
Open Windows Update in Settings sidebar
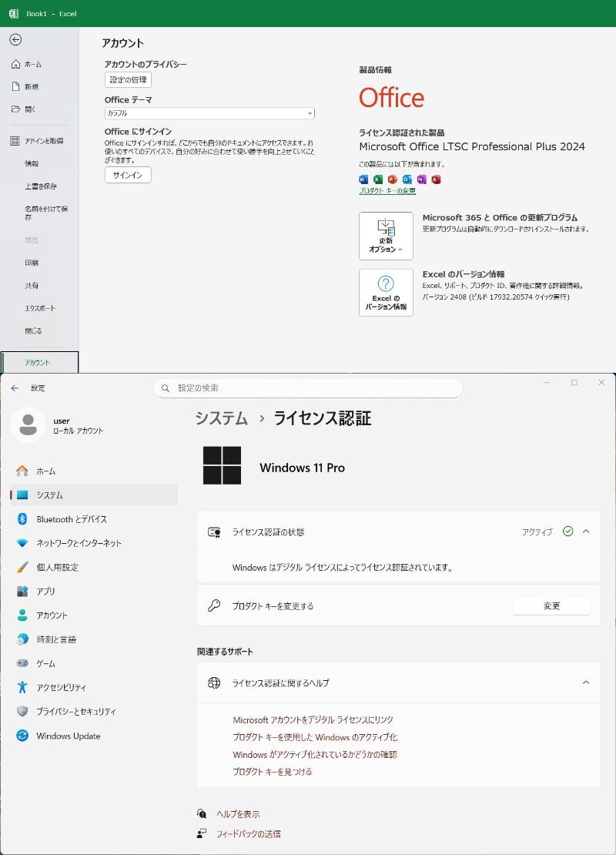coord(94,736)
